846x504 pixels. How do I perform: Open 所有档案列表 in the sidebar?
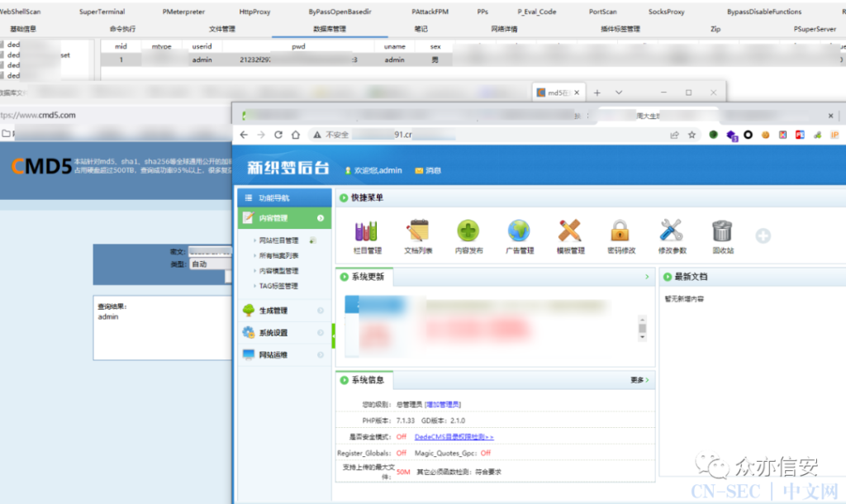click(x=278, y=255)
